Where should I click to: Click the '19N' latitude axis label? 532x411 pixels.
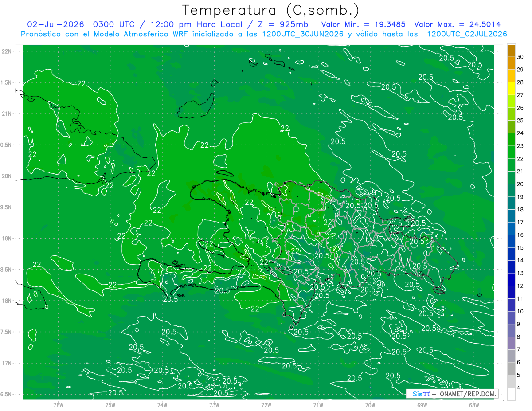6,238
